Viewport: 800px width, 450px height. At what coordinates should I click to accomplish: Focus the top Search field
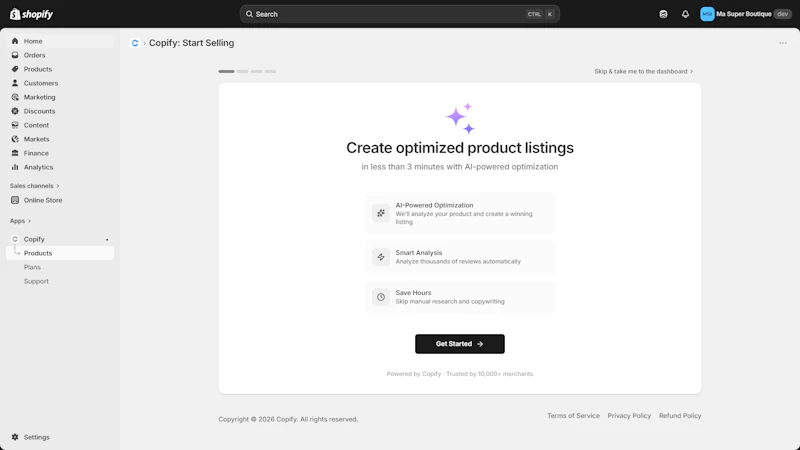399,14
